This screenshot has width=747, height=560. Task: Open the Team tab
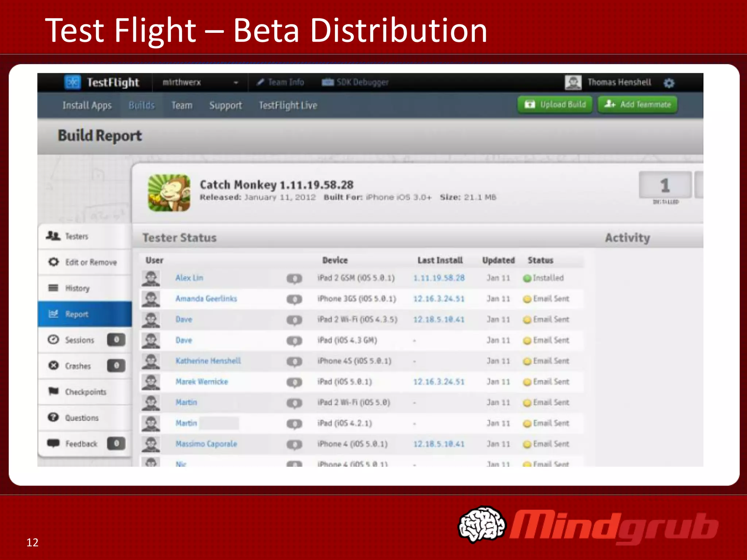[x=182, y=105]
